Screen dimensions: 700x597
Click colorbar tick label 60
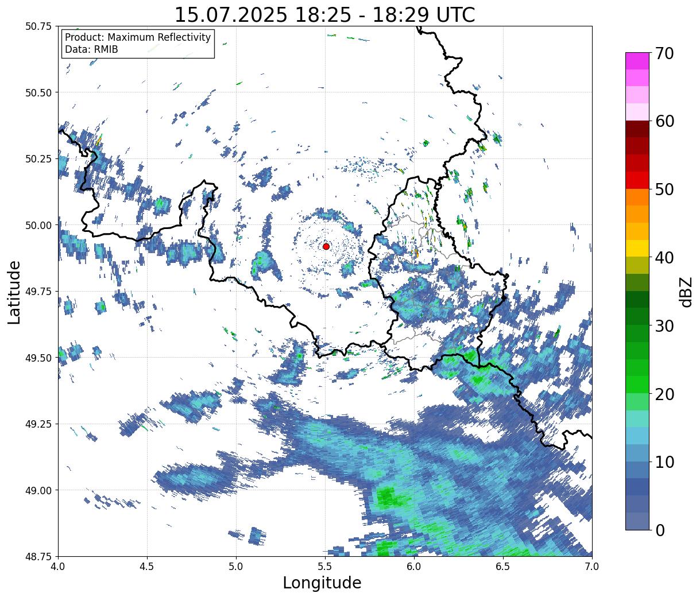(664, 121)
